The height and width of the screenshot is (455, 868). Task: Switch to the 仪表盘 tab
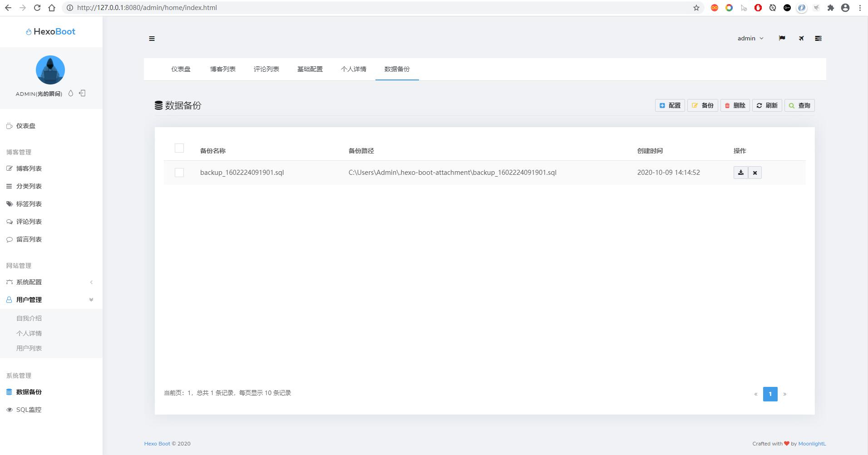click(x=181, y=69)
